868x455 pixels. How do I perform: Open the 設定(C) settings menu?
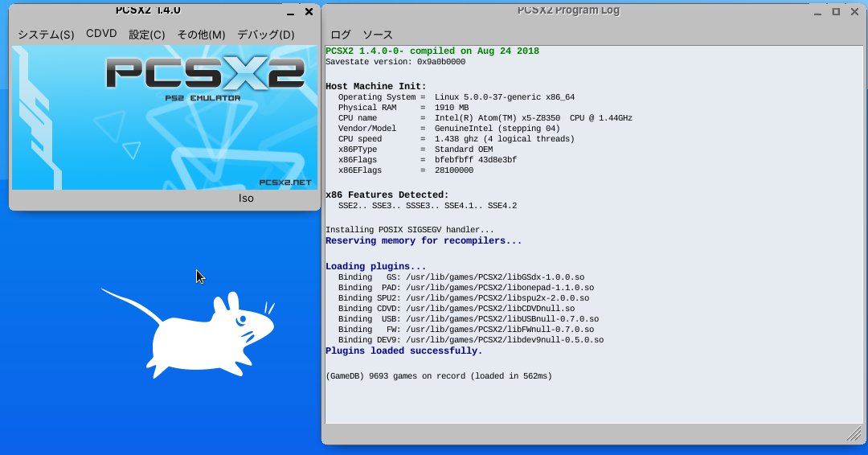(147, 35)
